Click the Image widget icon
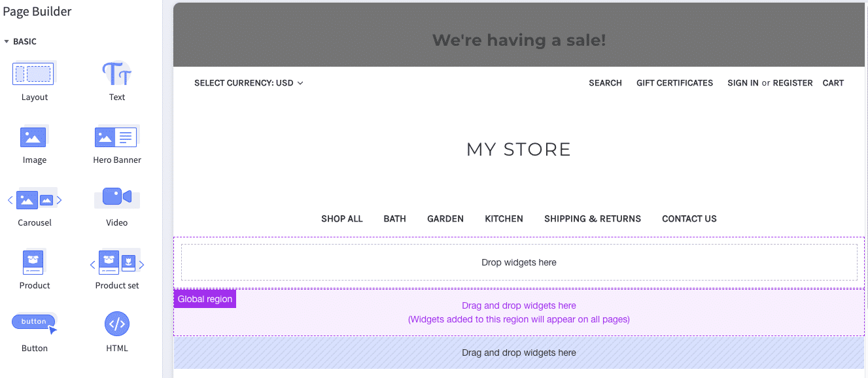This screenshot has width=868, height=378. (x=33, y=136)
